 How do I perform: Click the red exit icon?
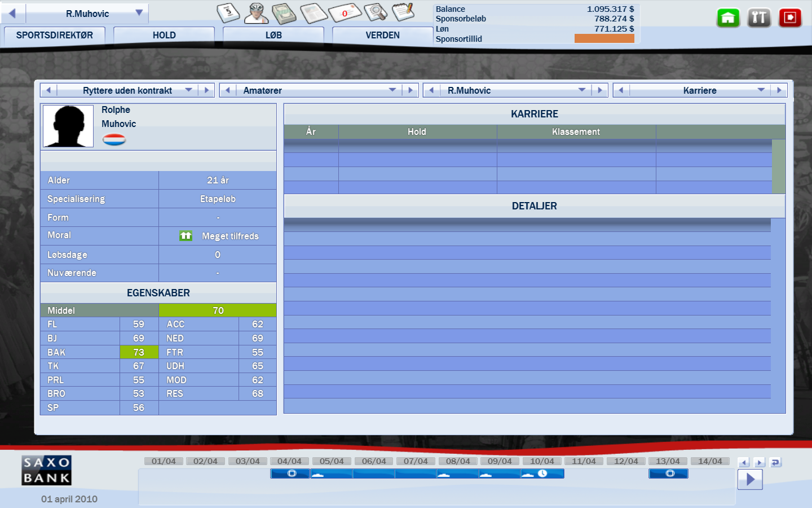790,18
